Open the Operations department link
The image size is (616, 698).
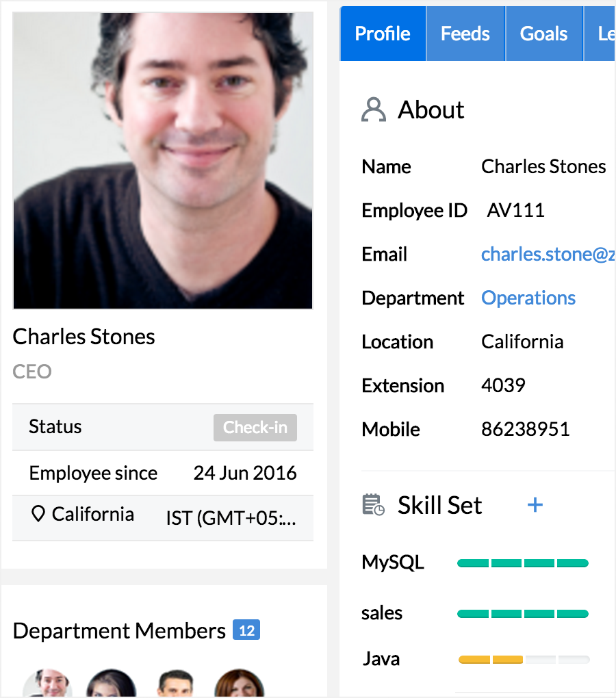coord(528,298)
